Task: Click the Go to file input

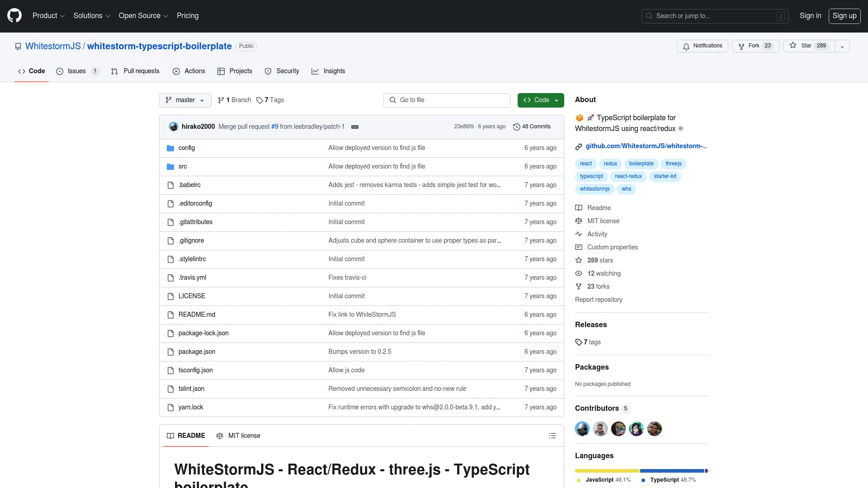Action: 447,100
